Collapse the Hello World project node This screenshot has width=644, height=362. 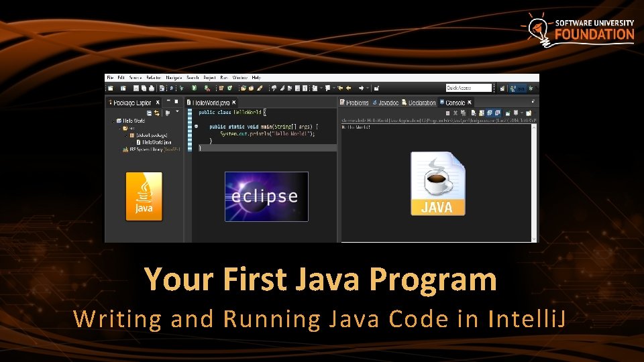pos(113,121)
